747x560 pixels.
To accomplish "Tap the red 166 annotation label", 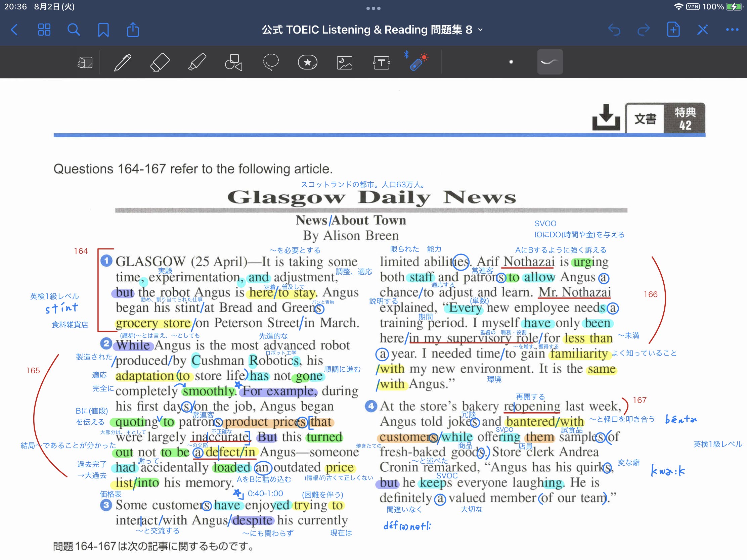I will (x=650, y=294).
